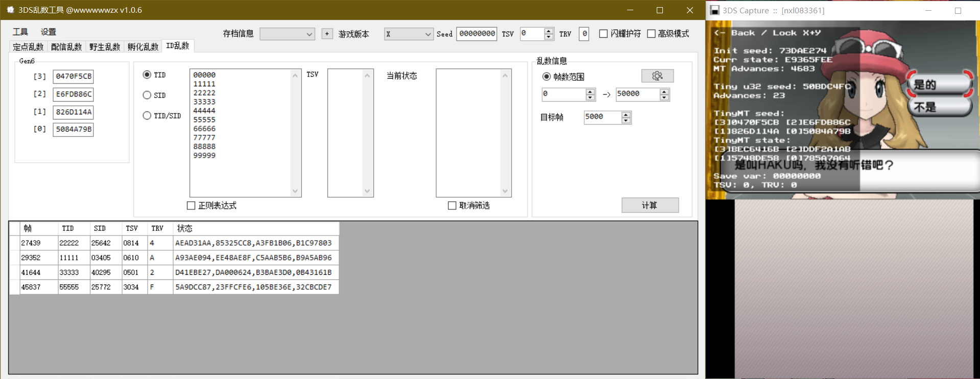
Task: Switch to the 野生乱数 tab
Action: click(x=105, y=47)
